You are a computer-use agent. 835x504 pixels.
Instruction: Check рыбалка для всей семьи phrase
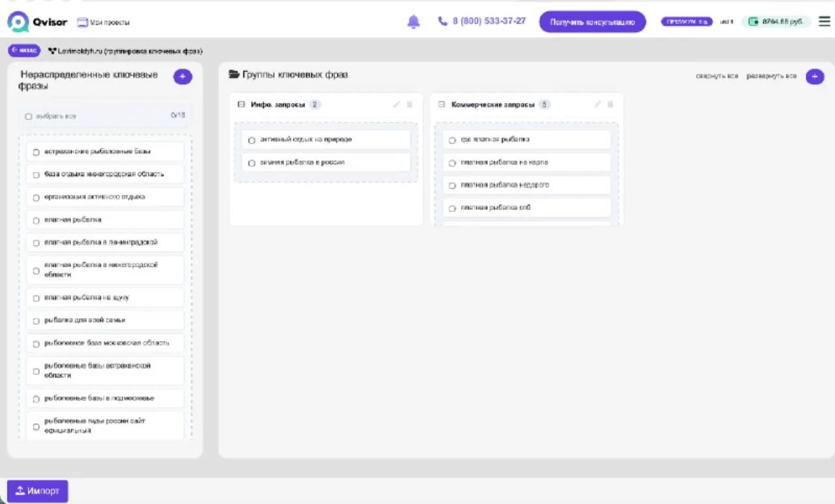37,321
